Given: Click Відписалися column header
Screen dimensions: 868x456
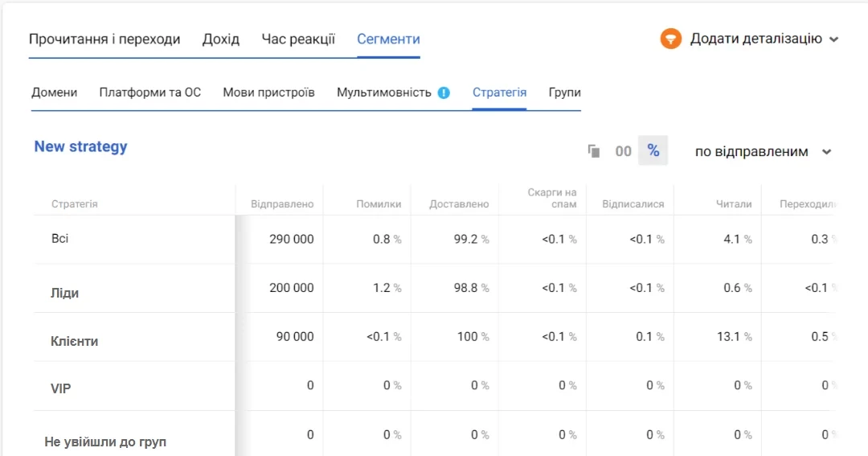Looking at the screenshot, I should point(633,204).
